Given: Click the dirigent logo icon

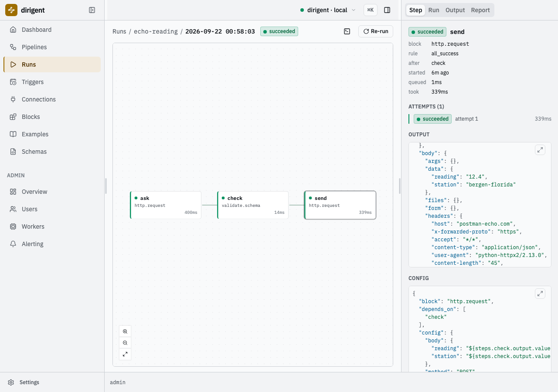Looking at the screenshot, I should point(11,10).
